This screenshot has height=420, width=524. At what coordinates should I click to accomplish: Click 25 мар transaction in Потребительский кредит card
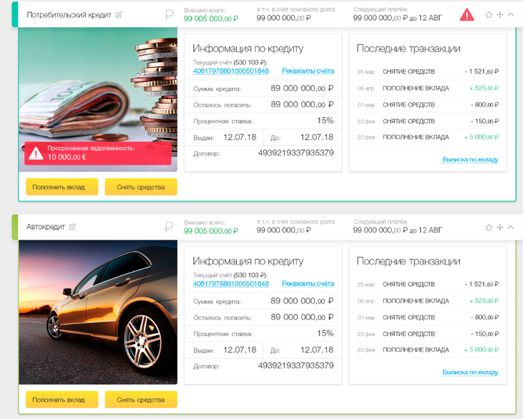click(x=428, y=71)
